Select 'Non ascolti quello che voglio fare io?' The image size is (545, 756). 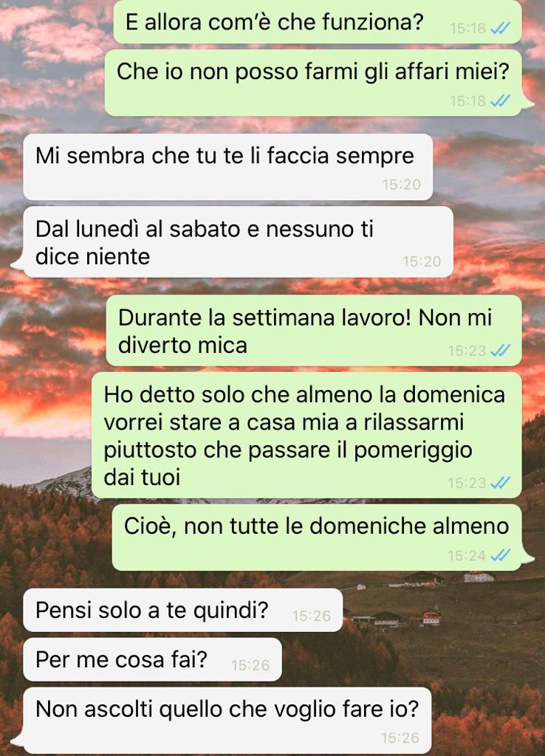227,721
